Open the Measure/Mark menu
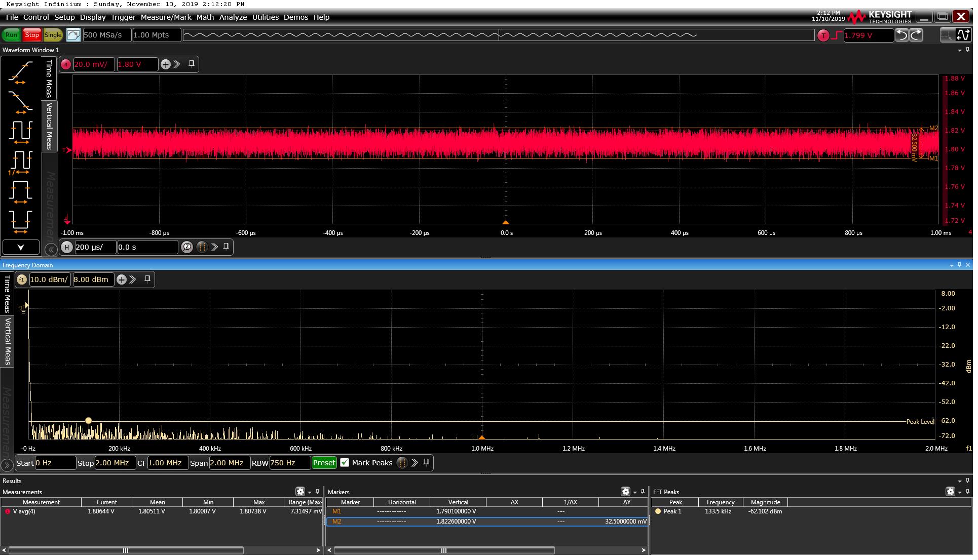This screenshot has height=560, width=978. coord(167,17)
